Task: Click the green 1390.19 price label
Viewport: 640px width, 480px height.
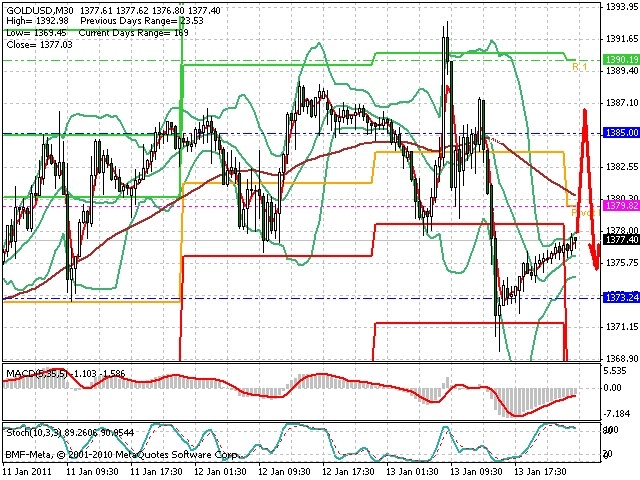Action: 621,60
